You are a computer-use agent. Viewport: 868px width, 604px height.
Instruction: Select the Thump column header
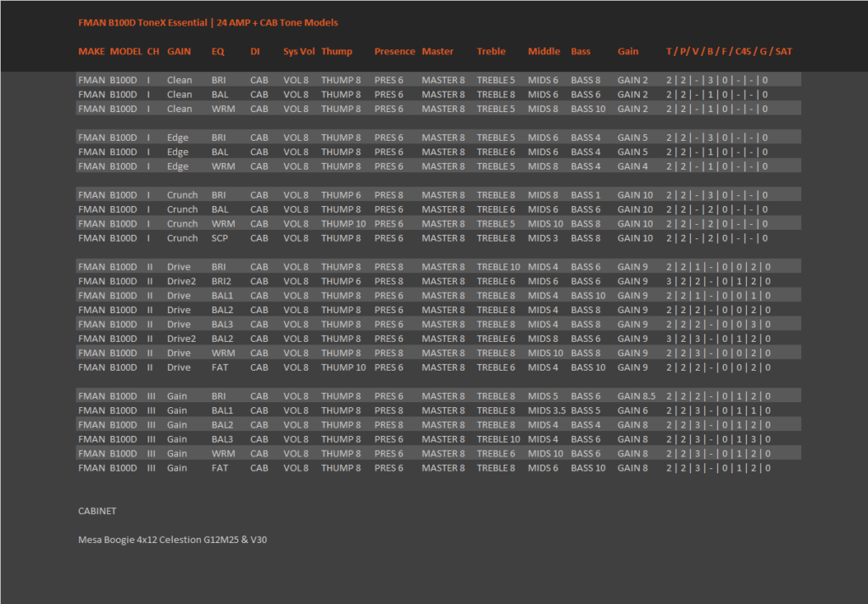(x=337, y=52)
